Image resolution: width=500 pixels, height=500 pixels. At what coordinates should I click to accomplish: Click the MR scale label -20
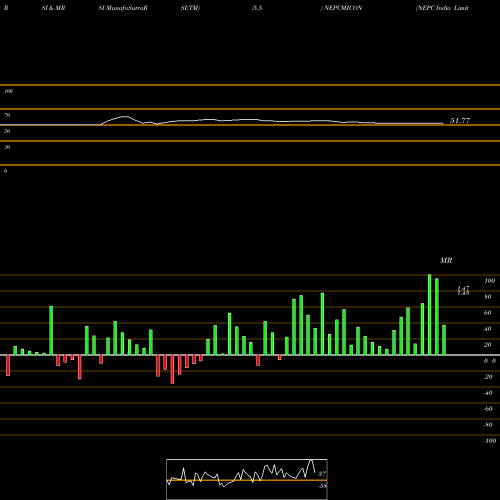pyautogui.click(x=488, y=377)
